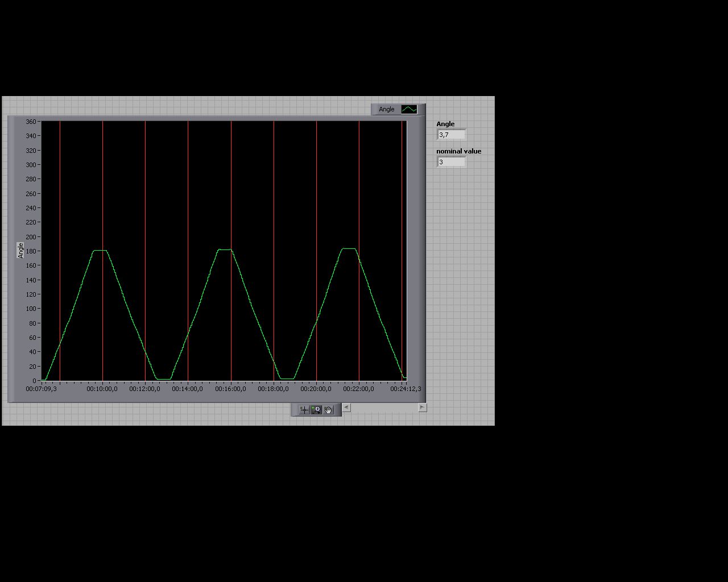Click the 280 tick label on Y axis
Viewport: 728px width, 582px height.
click(31, 179)
